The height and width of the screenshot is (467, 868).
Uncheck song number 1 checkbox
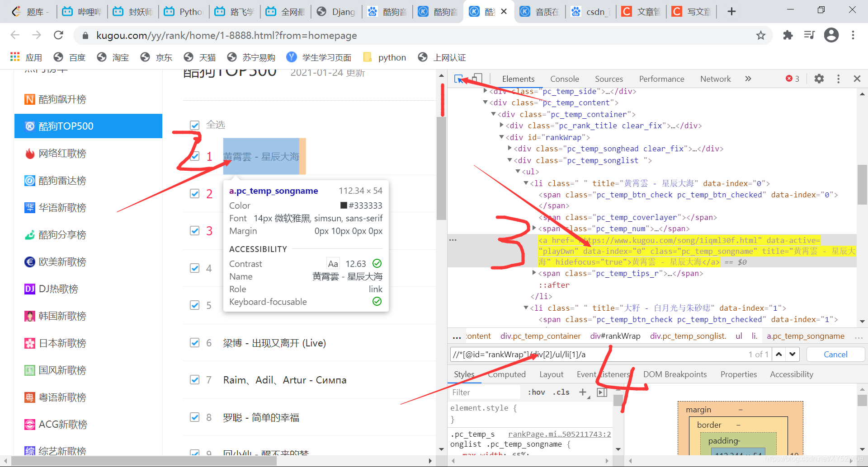[x=195, y=156]
